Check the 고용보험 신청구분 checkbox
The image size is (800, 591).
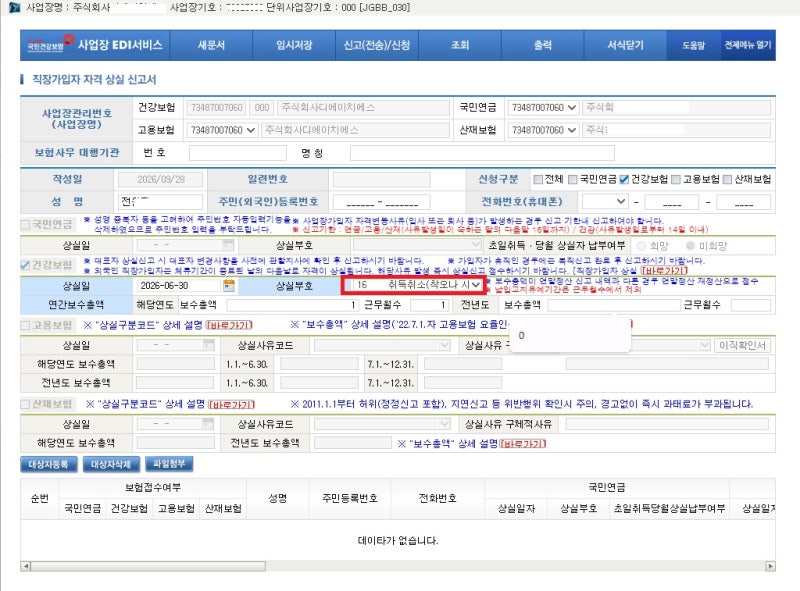676,179
